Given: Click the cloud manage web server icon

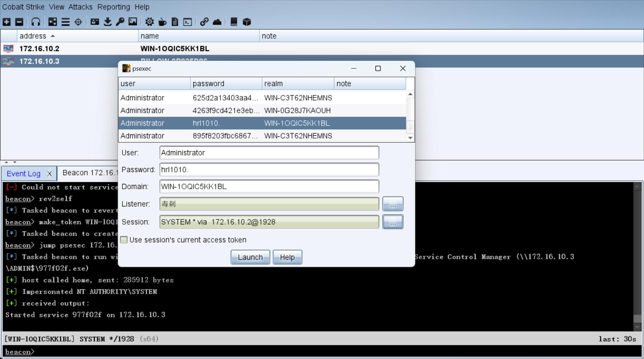Looking at the screenshot, I should tap(217, 22).
